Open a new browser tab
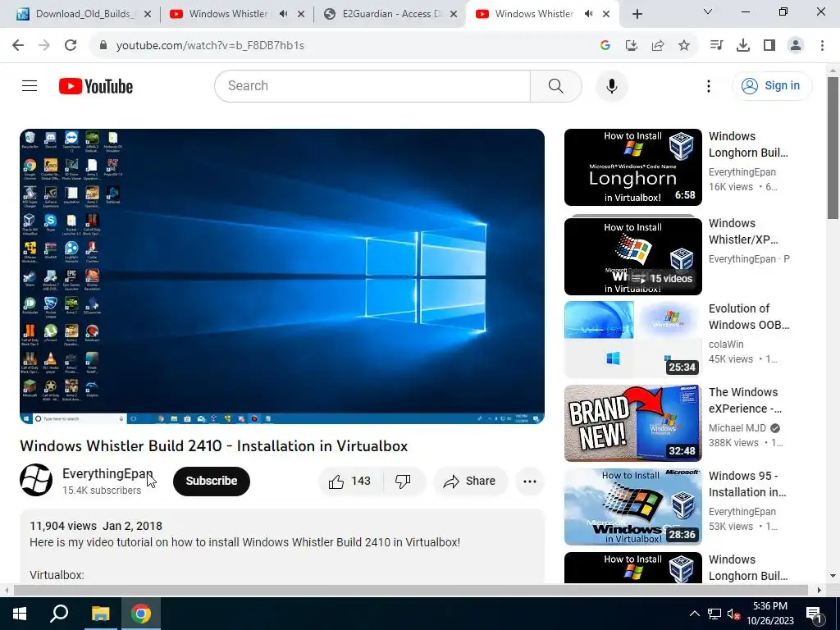Viewport: 840px width, 630px height. 637,14
